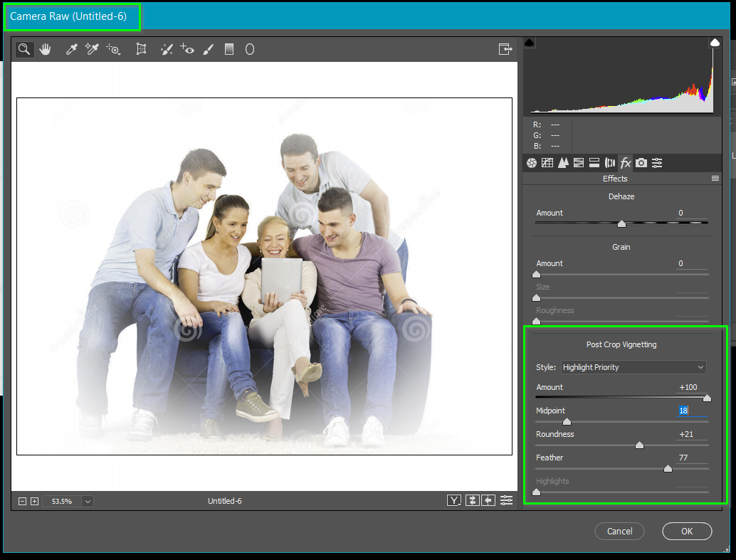Swap before and after settings

tap(472, 500)
